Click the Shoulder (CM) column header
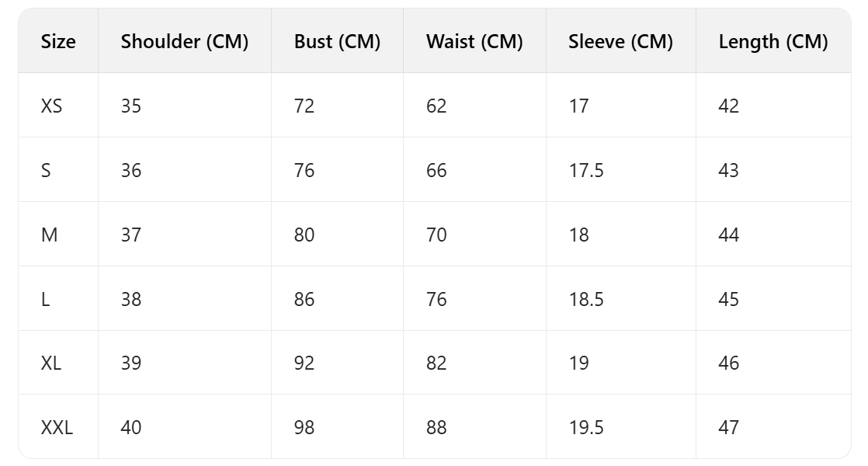The image size is (868, 466). click(184, 42)
